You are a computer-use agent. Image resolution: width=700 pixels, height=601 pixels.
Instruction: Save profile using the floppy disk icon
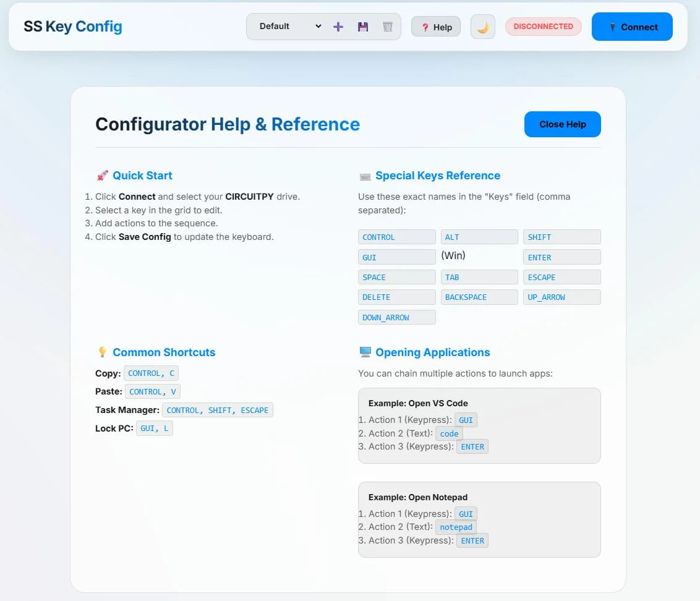click(363, 27)
